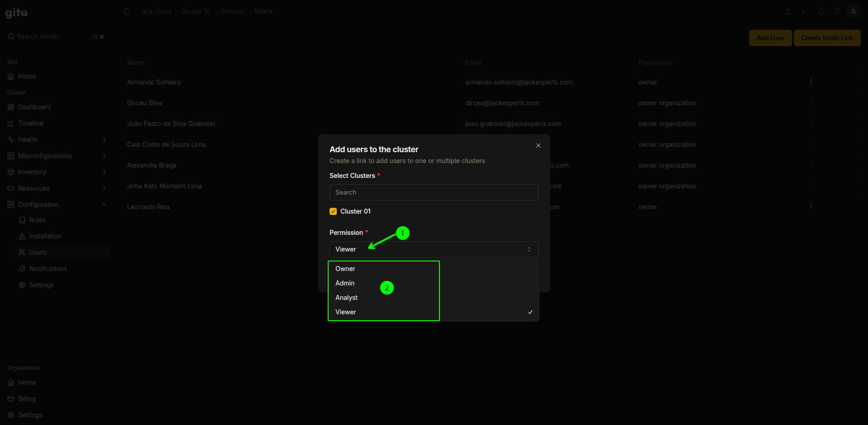The width and height of the screenshot is (868, 425).
Task: Click the Select Clusters search field
Action: point(434,192)
